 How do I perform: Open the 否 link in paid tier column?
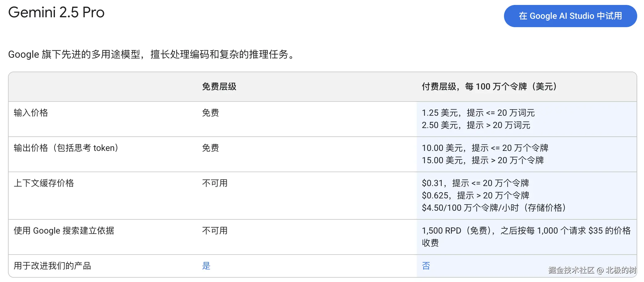tap(426, 266)
